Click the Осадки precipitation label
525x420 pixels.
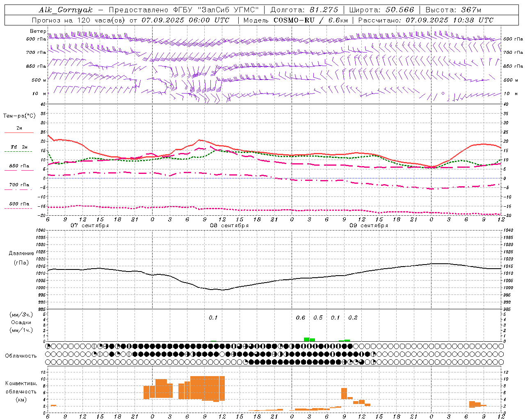pyautogui.click(x=21, y=322)
